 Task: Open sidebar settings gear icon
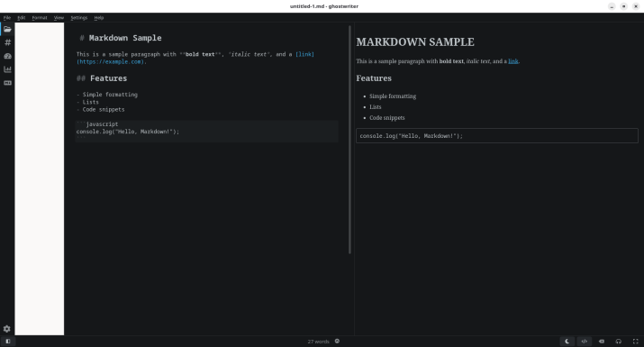click(7, 329)
